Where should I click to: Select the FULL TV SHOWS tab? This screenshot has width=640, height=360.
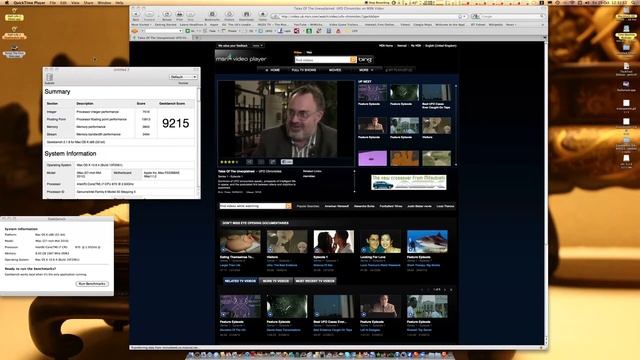pos(304,70)
